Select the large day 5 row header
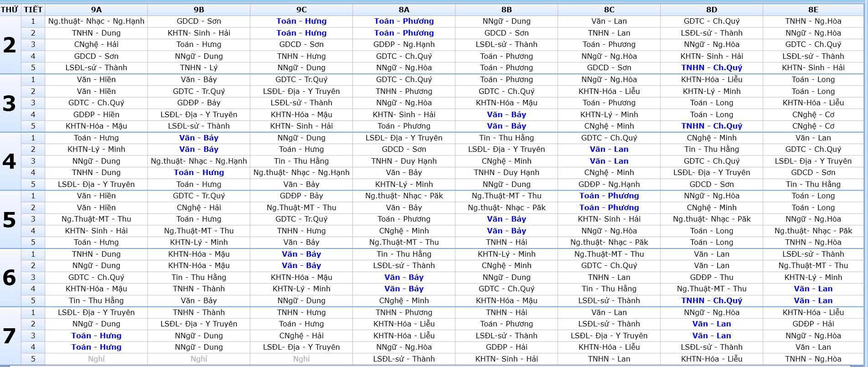The height and width of the screenshot is (367, 868). [x=10, y=219]
